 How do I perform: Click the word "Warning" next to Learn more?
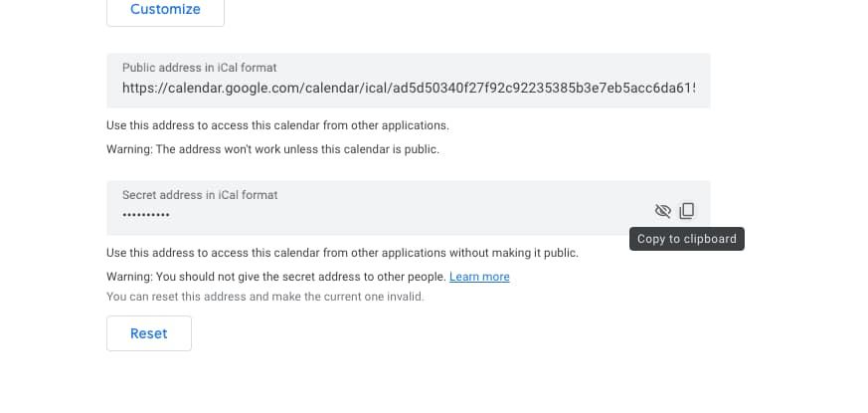click(x=128, y=277)
